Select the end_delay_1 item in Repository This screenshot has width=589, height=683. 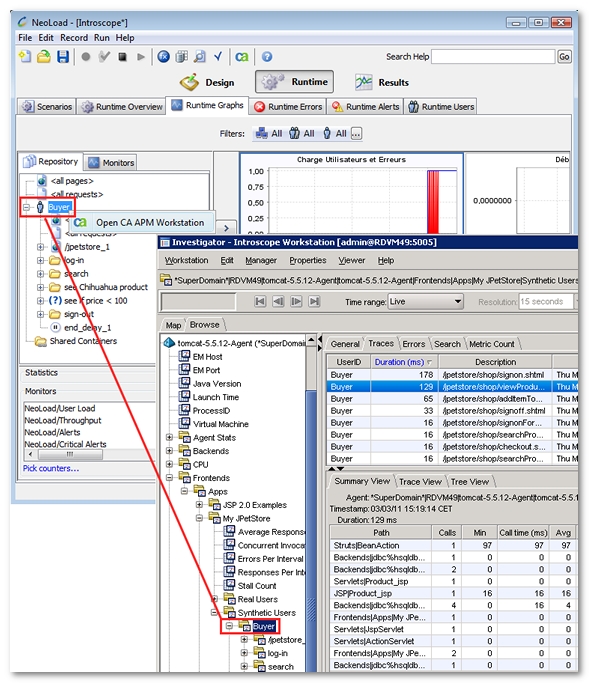(x=88, y=328)
